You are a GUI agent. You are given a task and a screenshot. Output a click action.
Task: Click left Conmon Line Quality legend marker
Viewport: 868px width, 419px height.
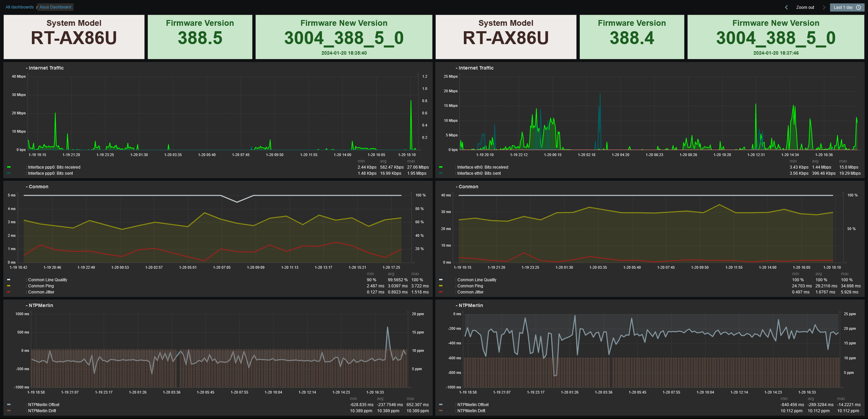[9, 280]
